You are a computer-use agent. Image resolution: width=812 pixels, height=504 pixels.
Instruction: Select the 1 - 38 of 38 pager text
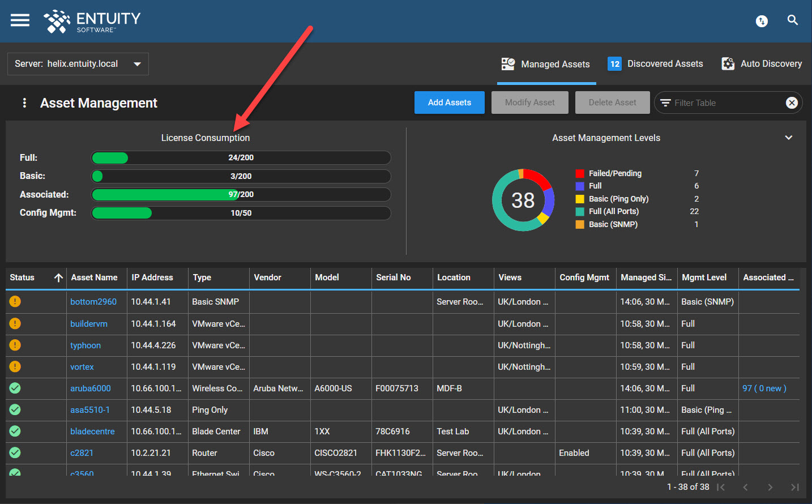[688, 487]
